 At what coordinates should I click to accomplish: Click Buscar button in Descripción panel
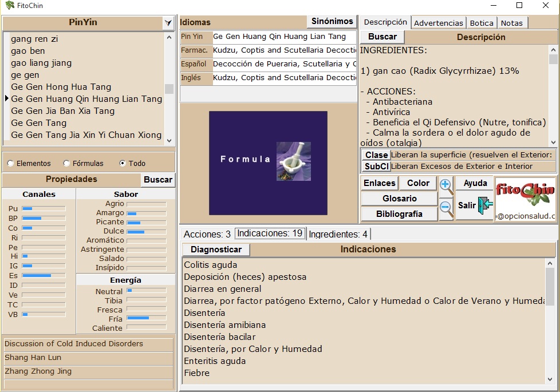point(382,37)
